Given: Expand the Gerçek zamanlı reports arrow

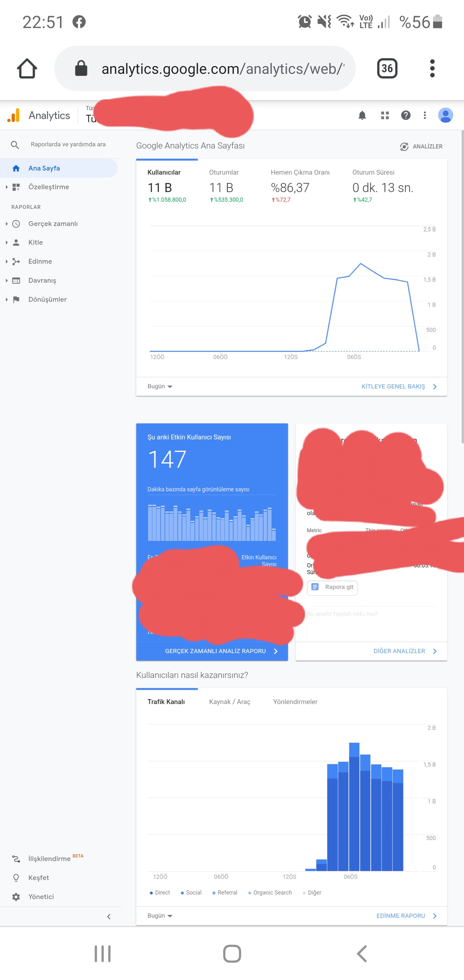Looking at the screenshot, I should pos(6,224).
